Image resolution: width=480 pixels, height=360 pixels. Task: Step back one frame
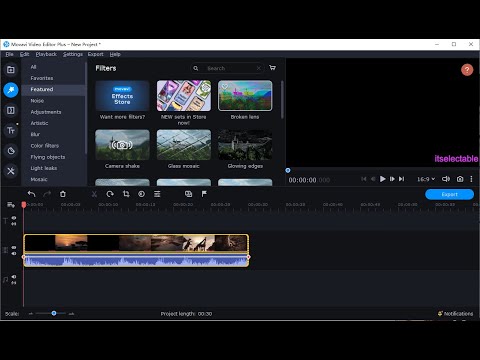click(x=373, y=179)
